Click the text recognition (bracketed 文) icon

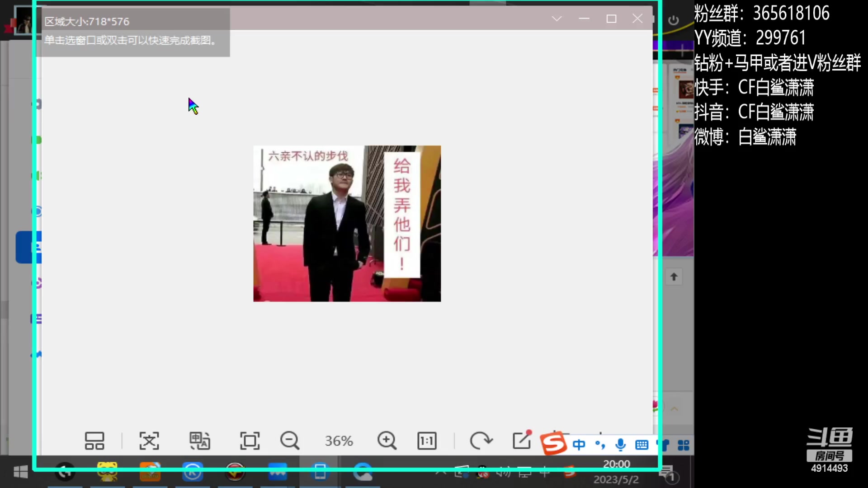pos(149,441)
